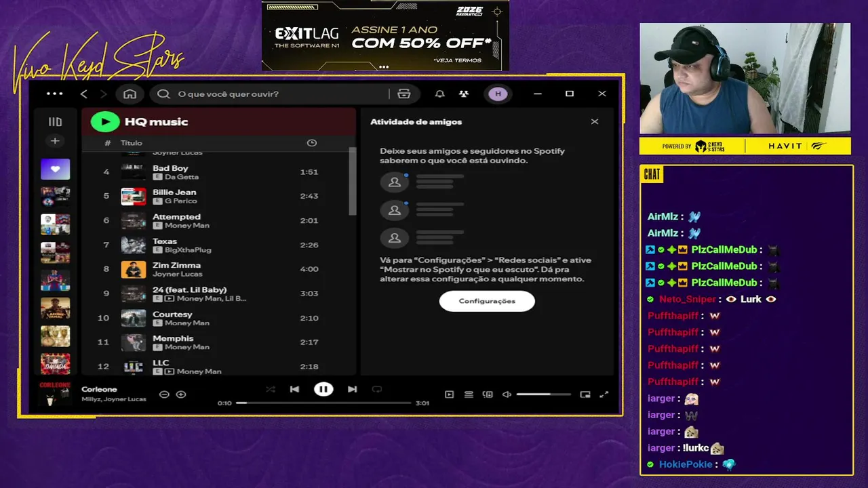
Task: Skip to the previous track
Action: (294, 389)
